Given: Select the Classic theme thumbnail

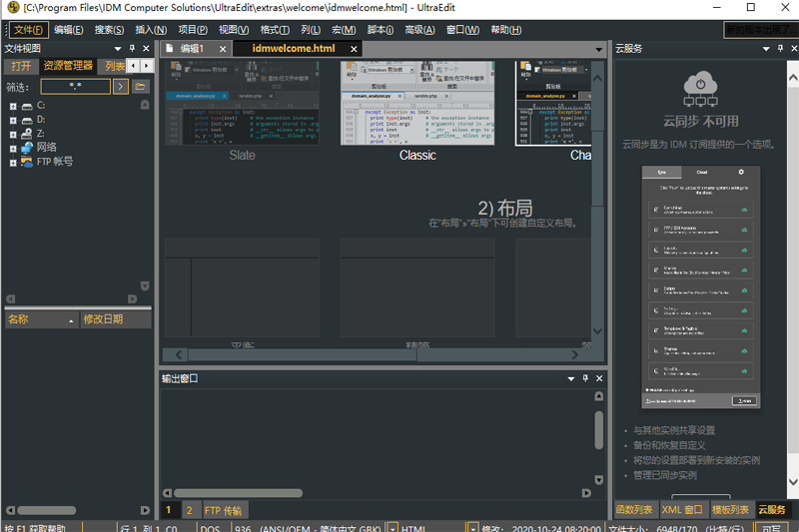Looking at the screenshot, I should [x=417, y=104].
